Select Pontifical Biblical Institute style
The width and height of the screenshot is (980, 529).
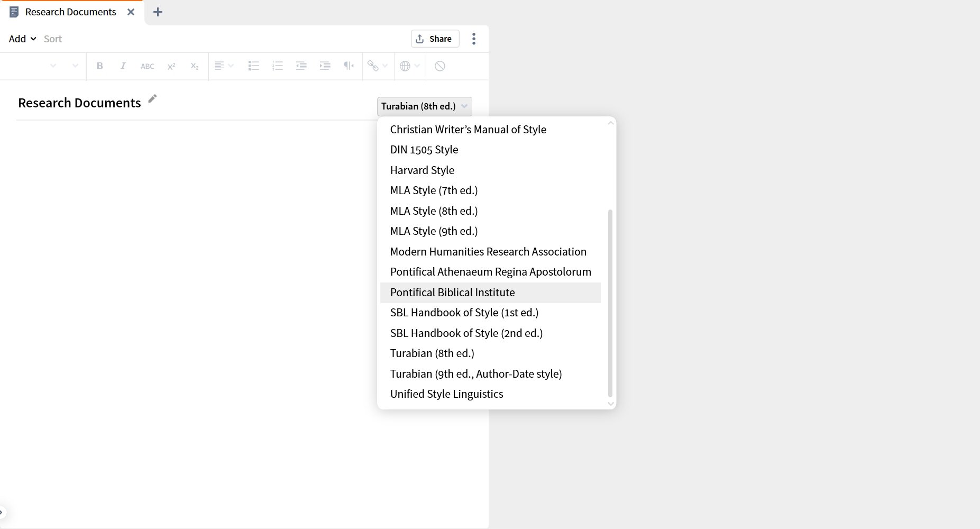pyautogui.click(x=452, y=293)
